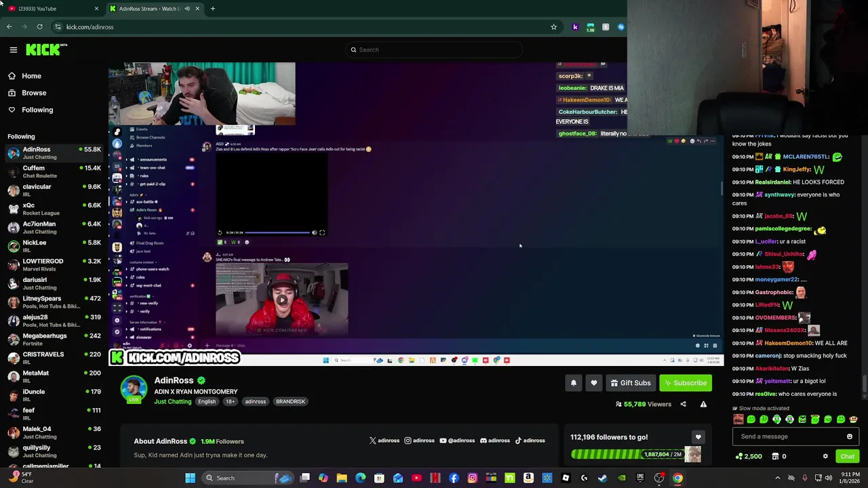Open AdinRoss Discord link

coord(495,441)
